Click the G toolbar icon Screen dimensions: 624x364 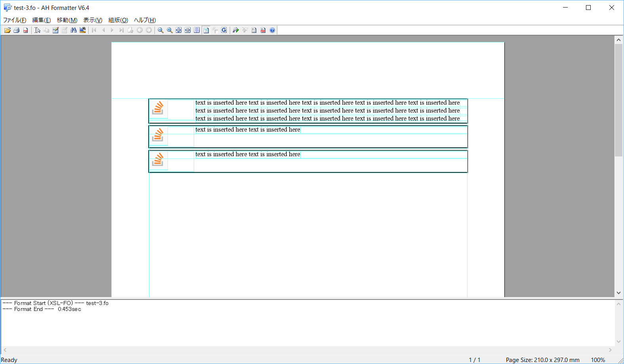[224, 30]
